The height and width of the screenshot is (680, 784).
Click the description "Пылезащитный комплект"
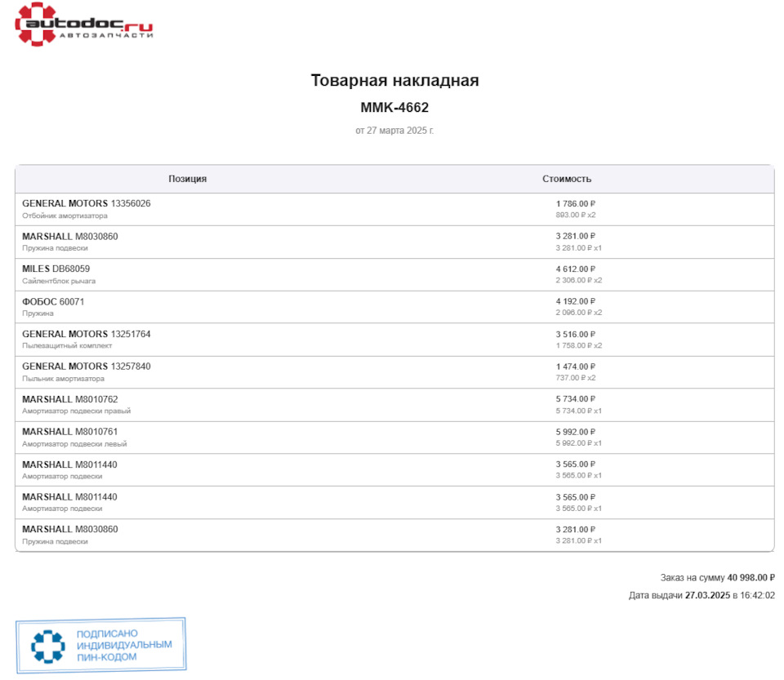coord(67,346)
